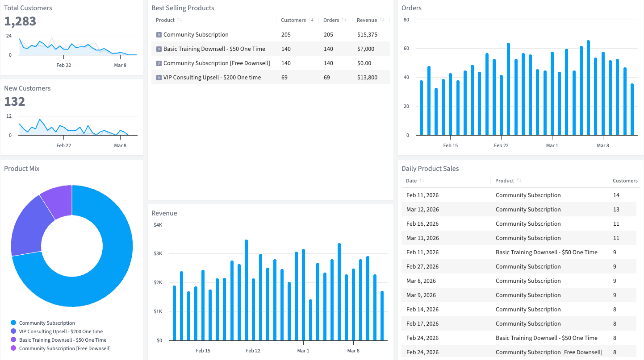Click the Revenue column sort icon
The height and width of the screenshot is (360, 644).
coord(382,20)
